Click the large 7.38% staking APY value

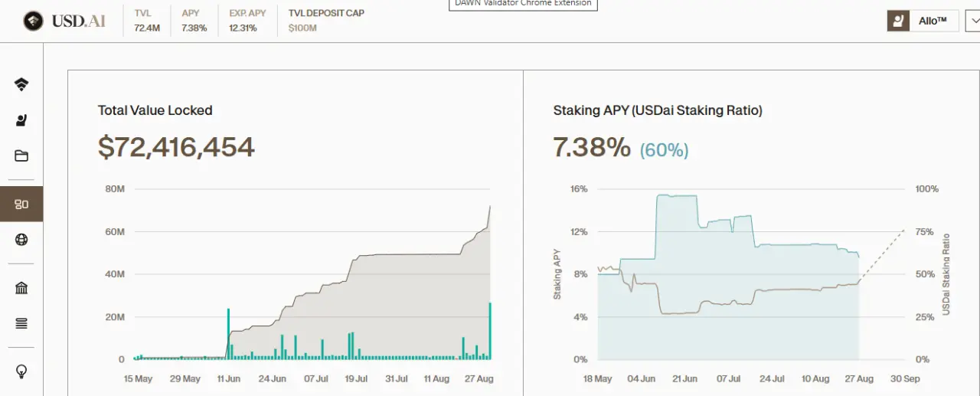[x=592, y=147]
